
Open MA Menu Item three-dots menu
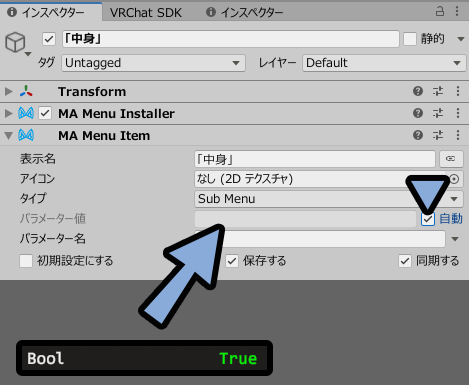458,135
